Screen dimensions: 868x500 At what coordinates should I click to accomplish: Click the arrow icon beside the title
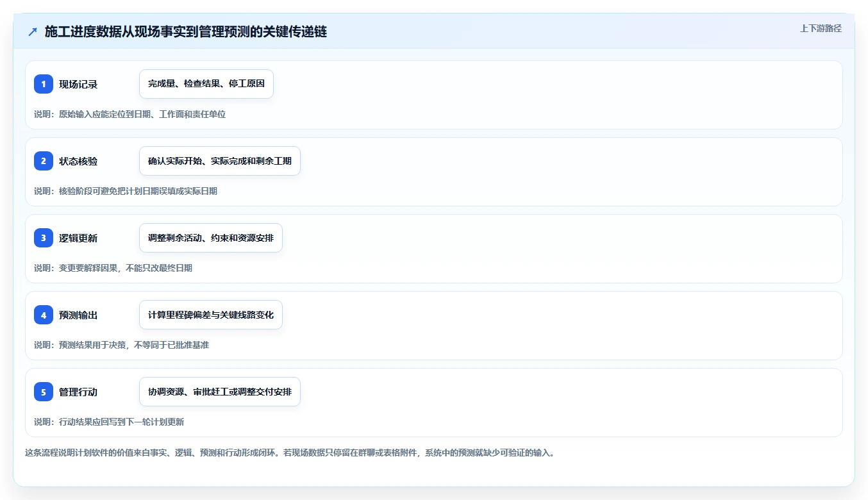tap(33, 31)
